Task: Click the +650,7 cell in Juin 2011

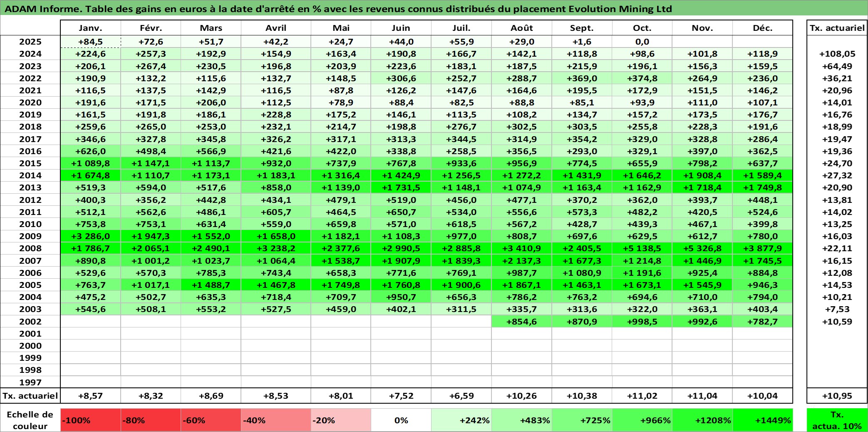Action: click(x=401, y=212)
